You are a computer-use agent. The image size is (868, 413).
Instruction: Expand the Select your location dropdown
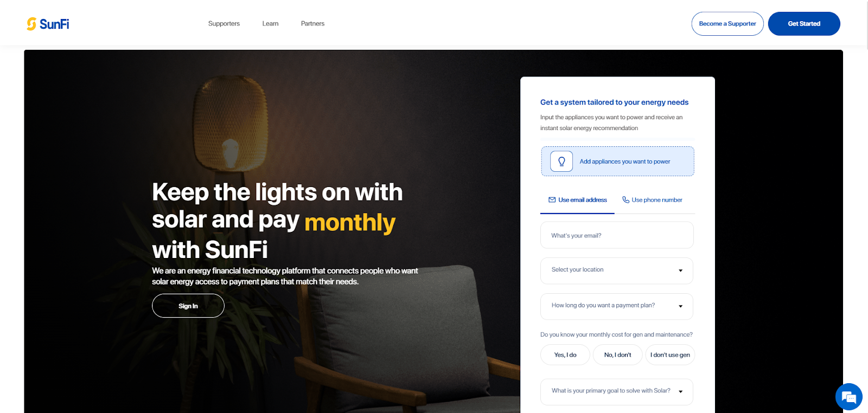click(x=617, y=270)
